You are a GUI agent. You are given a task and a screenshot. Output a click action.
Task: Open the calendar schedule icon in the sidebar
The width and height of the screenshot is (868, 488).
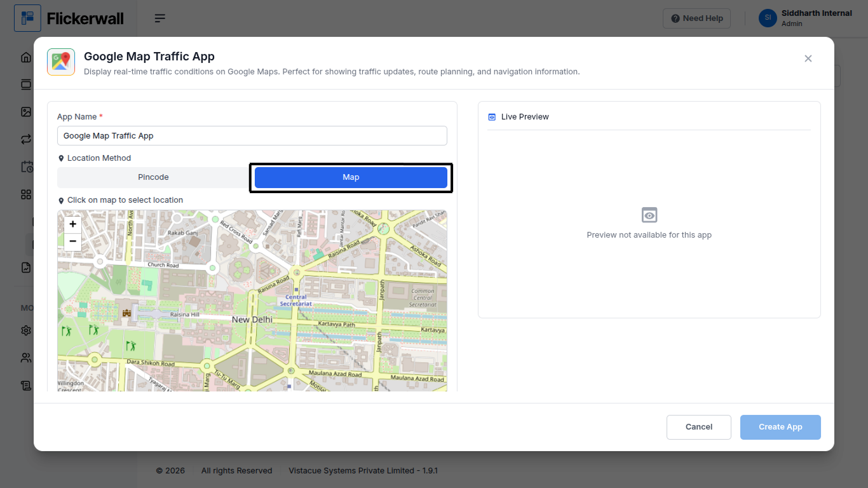pyautogui.click(x=27, y=166)
